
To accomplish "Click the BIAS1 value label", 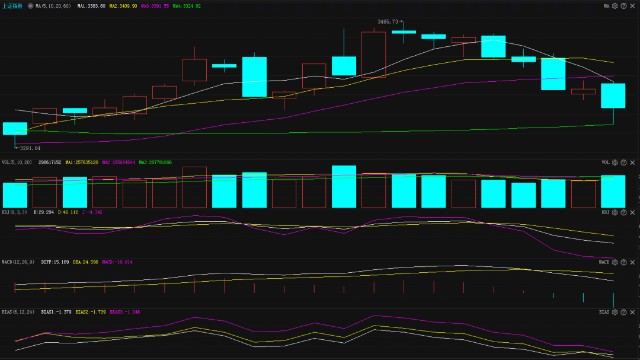I will coord(56,312).
